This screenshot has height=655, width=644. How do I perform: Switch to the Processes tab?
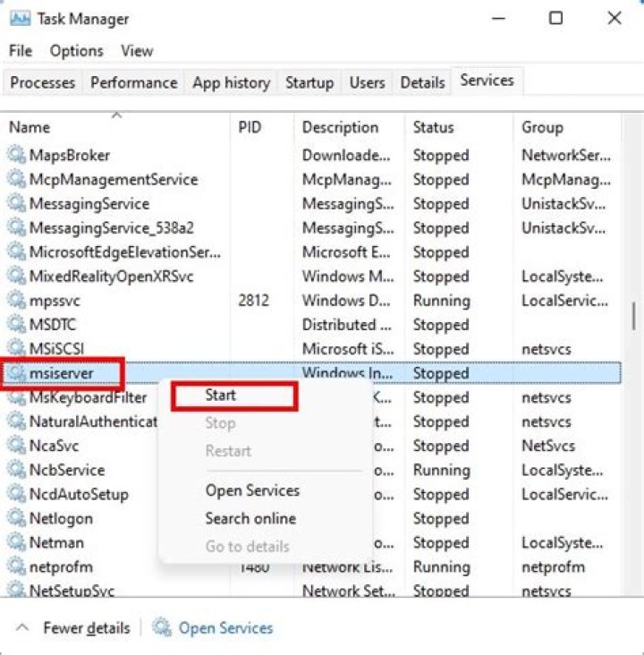click(43, 82)
